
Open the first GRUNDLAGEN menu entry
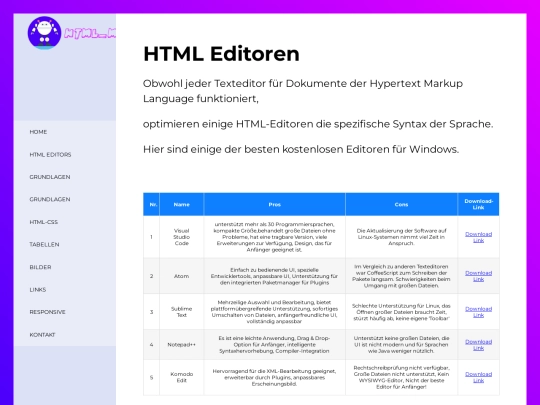[x=50, y=177]
